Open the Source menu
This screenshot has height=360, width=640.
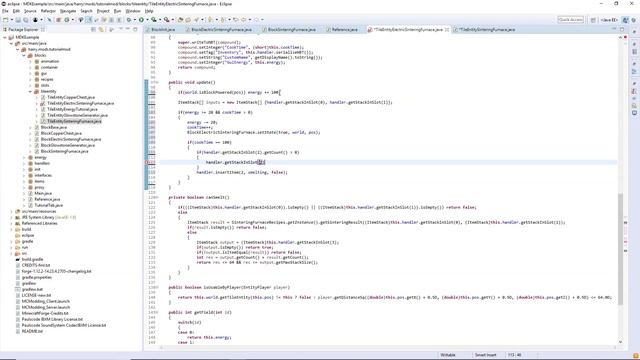pos(30,11)
